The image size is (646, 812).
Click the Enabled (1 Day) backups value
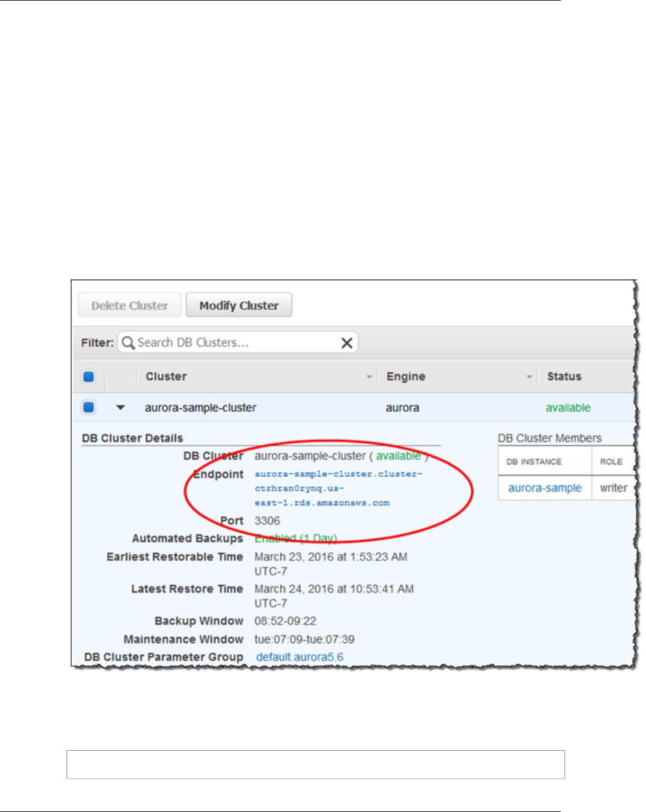pyautogui.click(x=295, y=539)
